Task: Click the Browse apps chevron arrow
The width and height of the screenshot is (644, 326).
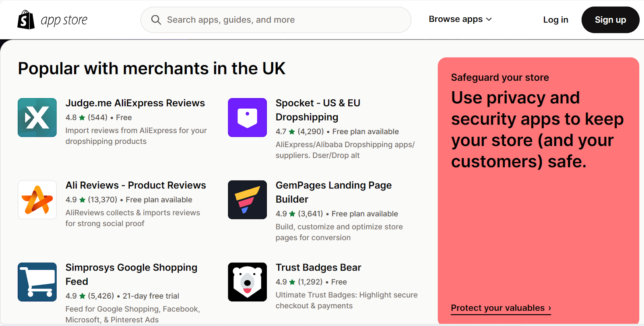Action: point(489,19)
